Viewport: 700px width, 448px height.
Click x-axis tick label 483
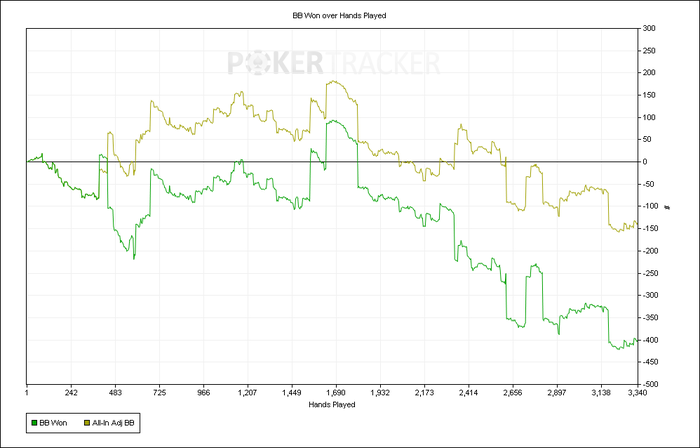pos(115,393)
